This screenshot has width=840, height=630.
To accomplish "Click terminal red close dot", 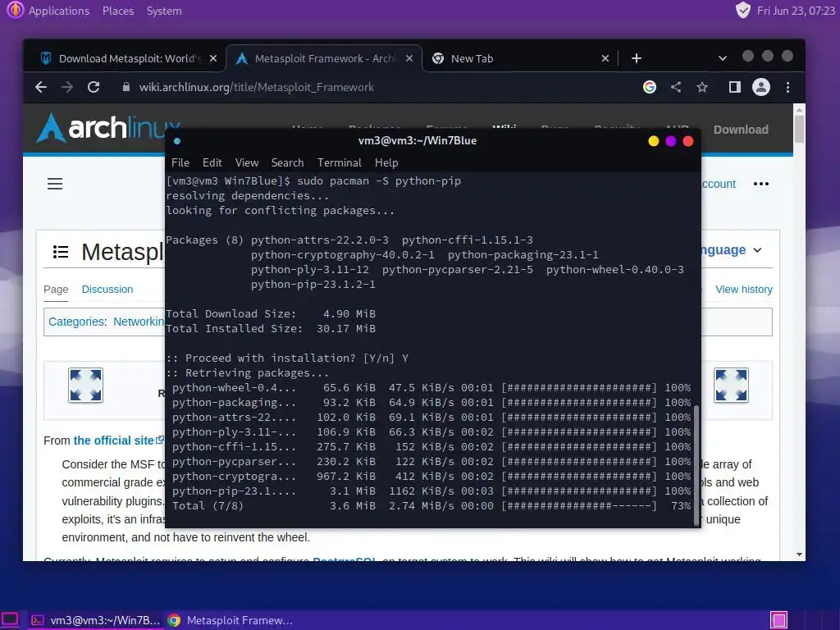I will [688, 141].
